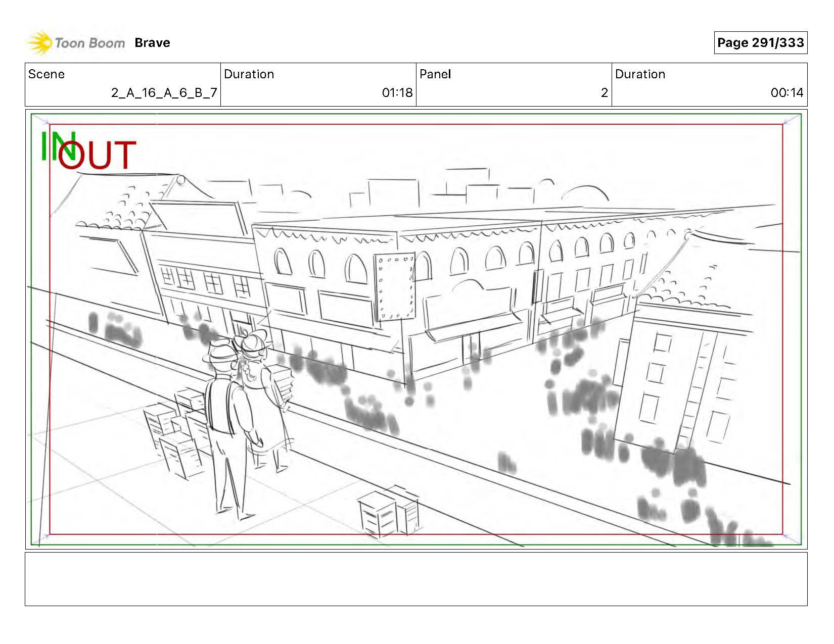Click the 'Panel' header label

(x=435, y=74)
